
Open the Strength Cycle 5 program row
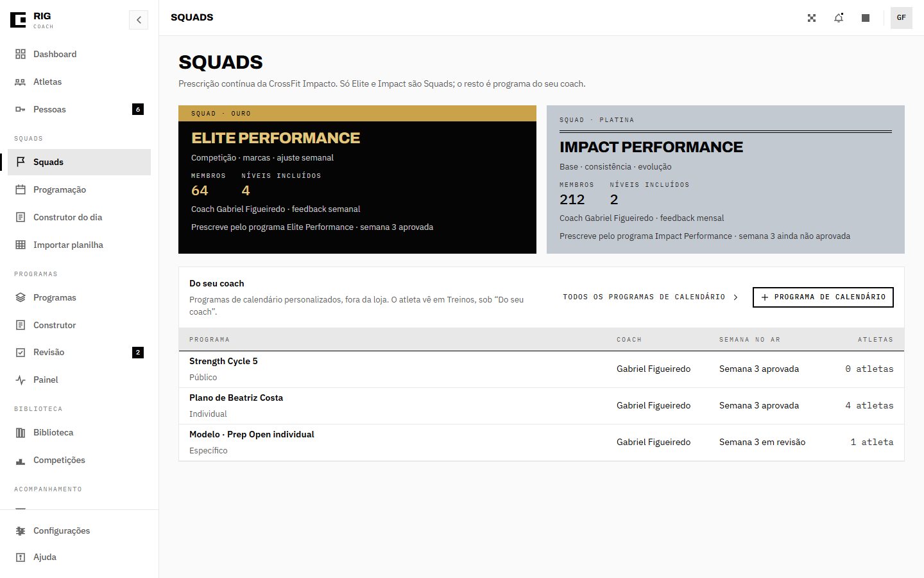(542, 369)
